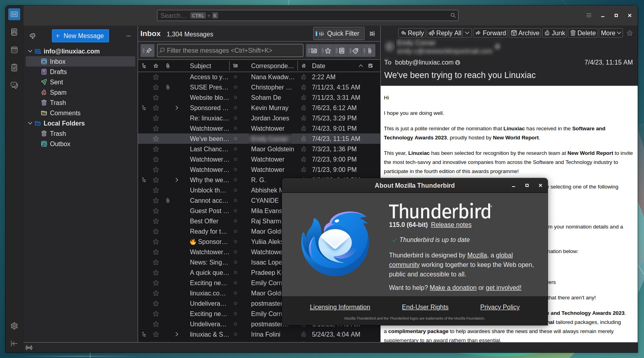This screenshot has width=644, height=358.
Task: Open Release notes link in About dialog
Action: 451,225
